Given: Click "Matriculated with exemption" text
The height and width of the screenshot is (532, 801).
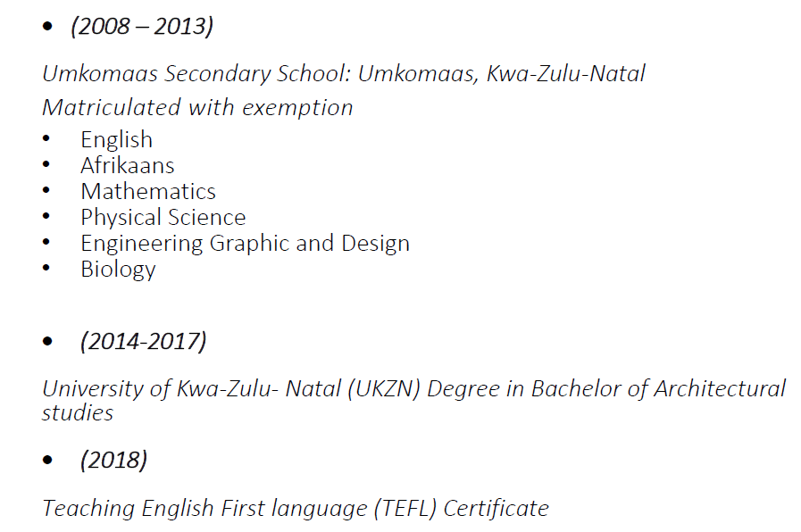Looking at the screenshot, I should [197, 108].
